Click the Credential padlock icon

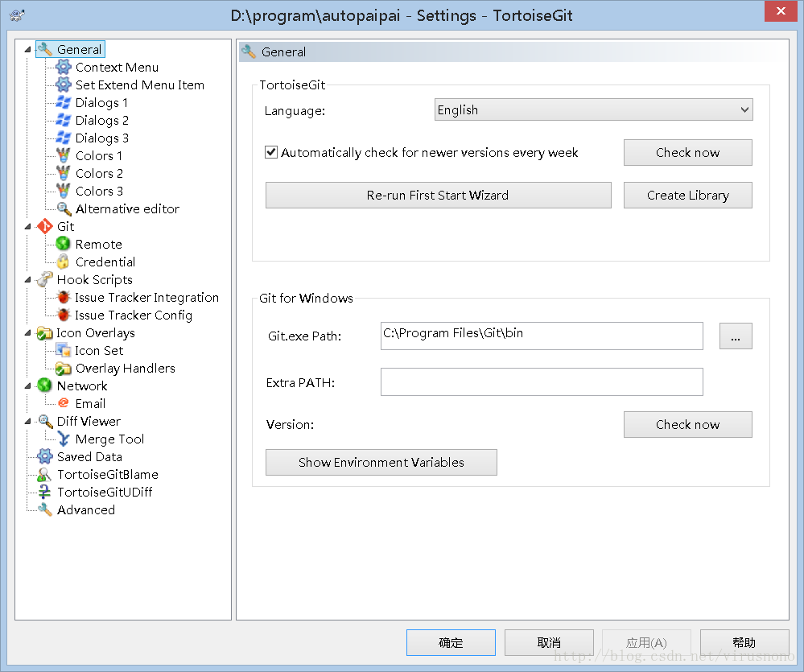click(x=63, y=262)
